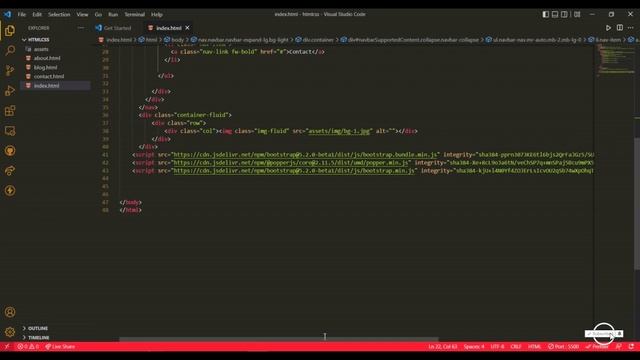Open the Source Control view

pos(10,71)
